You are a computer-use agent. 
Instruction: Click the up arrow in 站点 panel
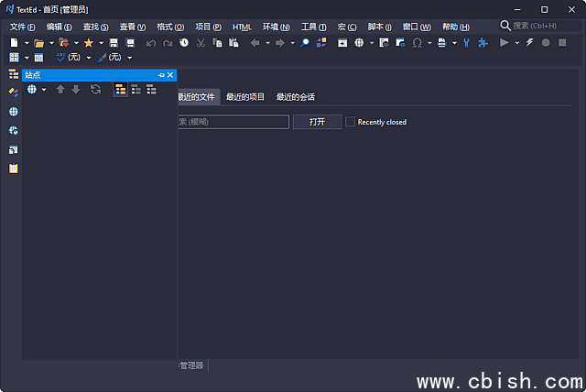coord(60,90)
